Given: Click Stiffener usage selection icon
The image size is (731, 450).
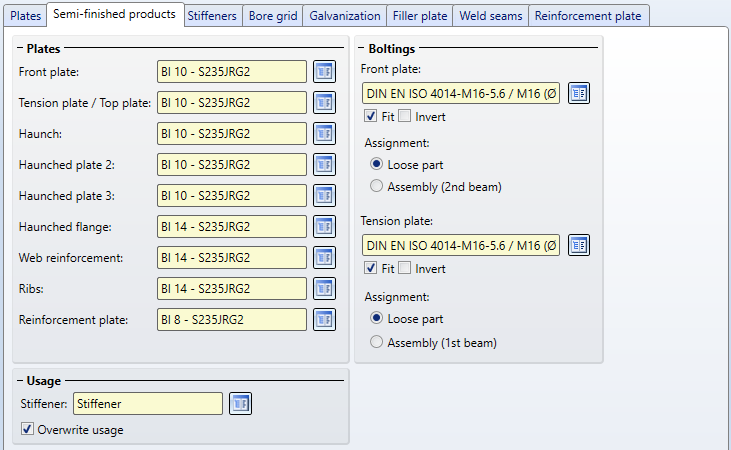Looking at the screenshot, I should 240,403.
